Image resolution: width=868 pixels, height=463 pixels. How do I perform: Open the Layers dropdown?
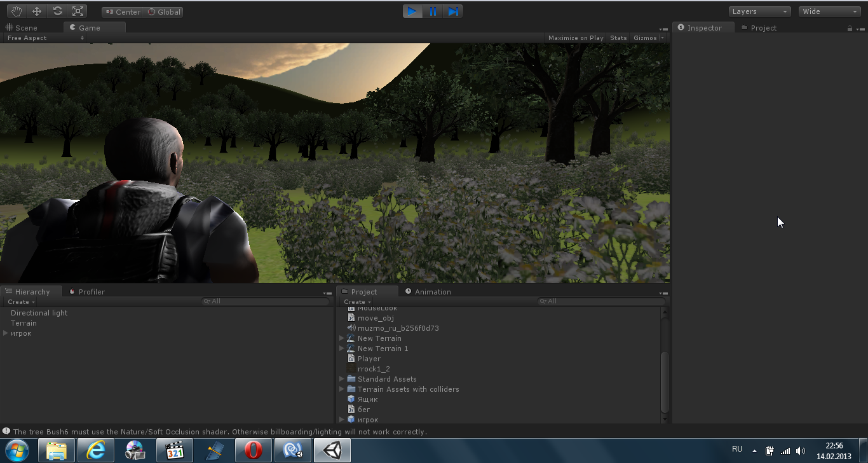759,11
